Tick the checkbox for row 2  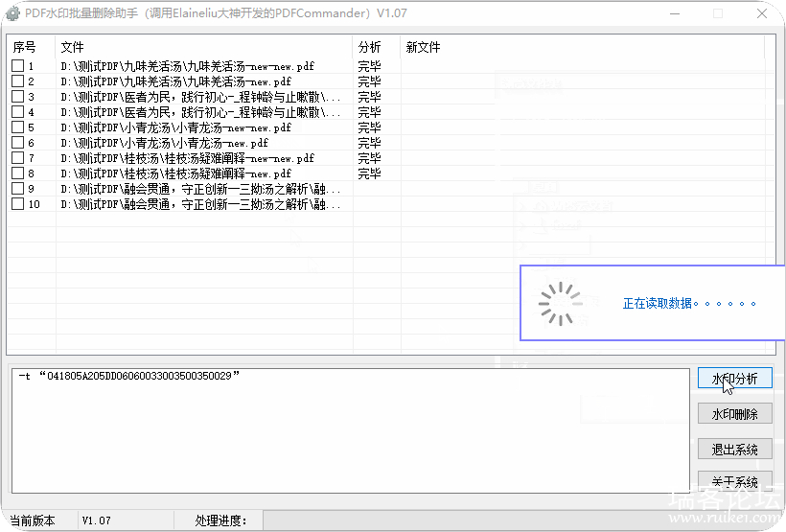[x=17, y=81]
